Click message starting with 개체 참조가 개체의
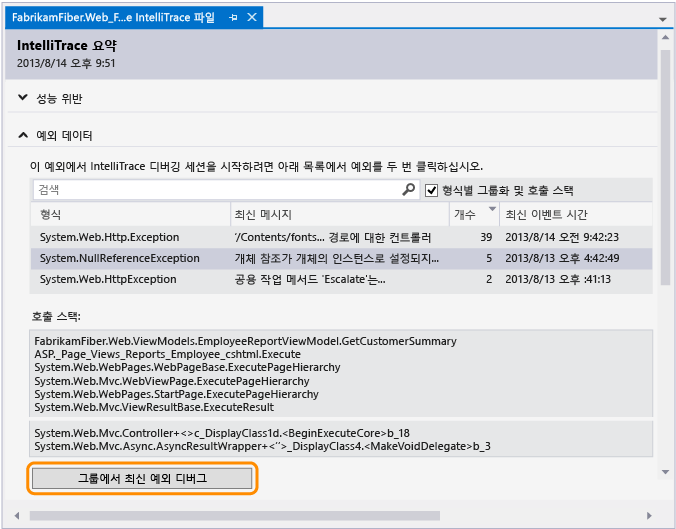This screenshot has height=529, width=676. click(x=337, y=258)
